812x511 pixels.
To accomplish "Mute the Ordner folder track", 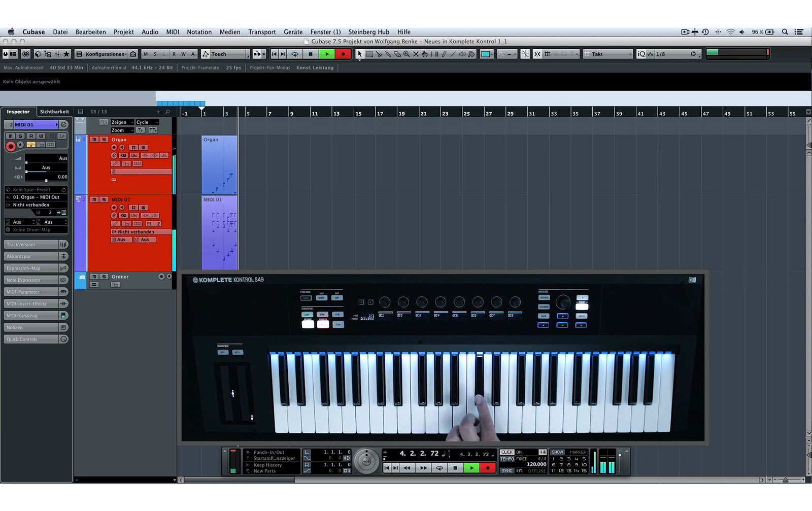I will click(94, 277).
